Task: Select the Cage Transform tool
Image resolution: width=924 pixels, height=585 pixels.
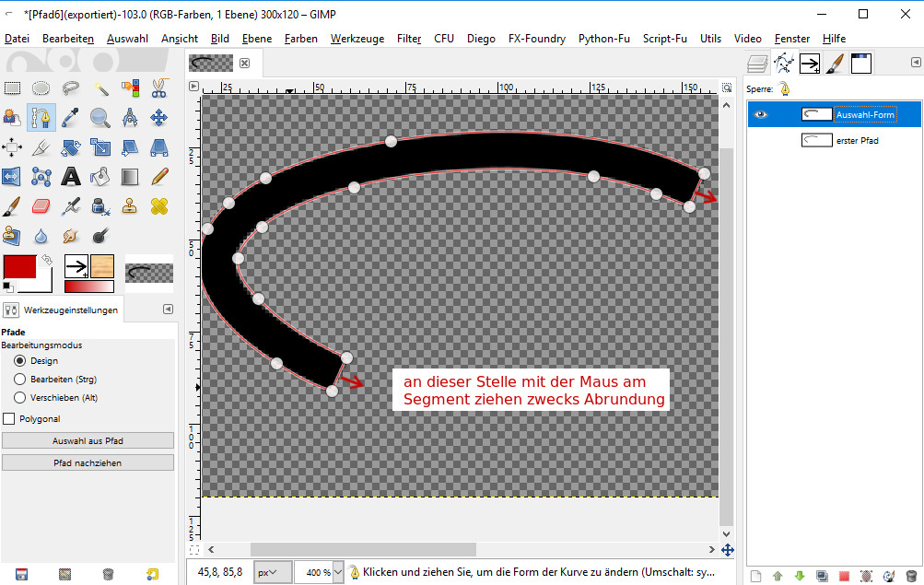Action: 41,177
